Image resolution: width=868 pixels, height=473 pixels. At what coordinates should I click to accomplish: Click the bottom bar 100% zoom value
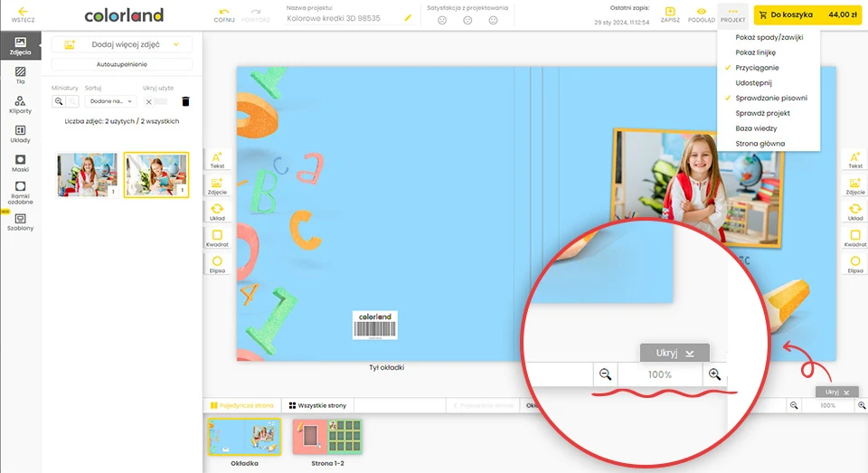(827, 405)
